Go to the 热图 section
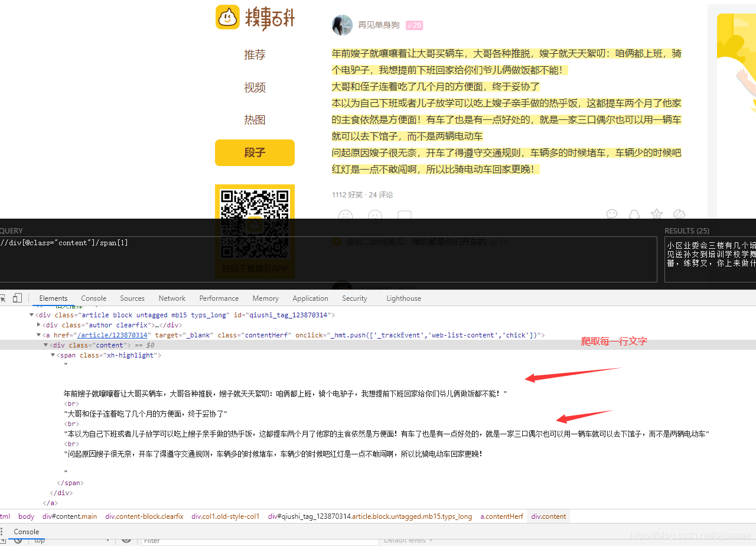756x546 pixels. (x=255, y=120)
